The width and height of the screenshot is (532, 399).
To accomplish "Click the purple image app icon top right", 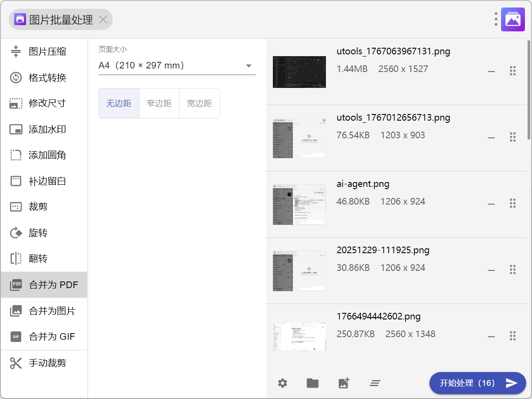I will pos(513,19).
